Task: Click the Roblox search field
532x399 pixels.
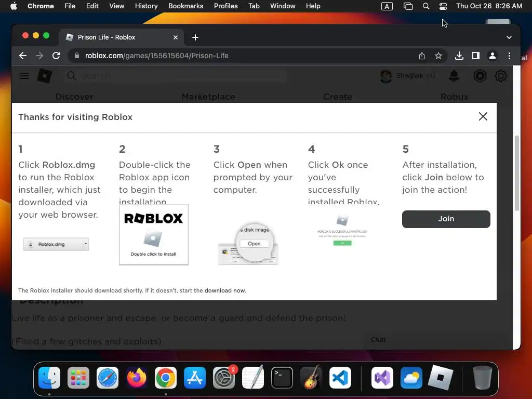Action: [177, 76]
